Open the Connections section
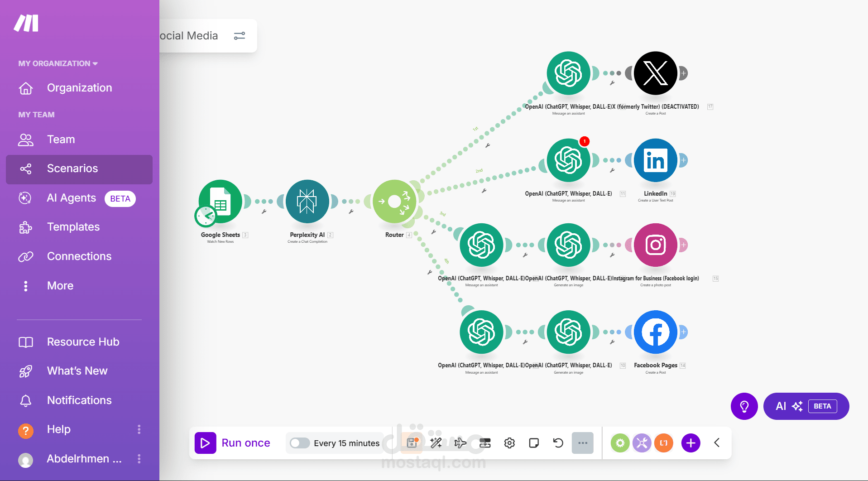This screenshot has height=481, width=868. coord(79,257)
